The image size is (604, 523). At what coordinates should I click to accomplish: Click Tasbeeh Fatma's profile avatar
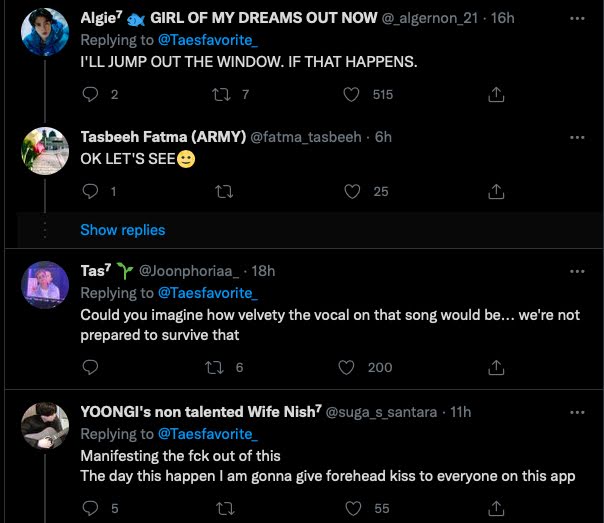coord(44,151)
